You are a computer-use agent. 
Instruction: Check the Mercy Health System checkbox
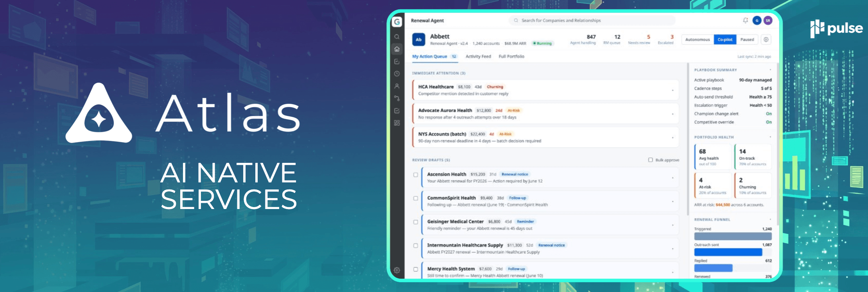(x=416, y=269)
